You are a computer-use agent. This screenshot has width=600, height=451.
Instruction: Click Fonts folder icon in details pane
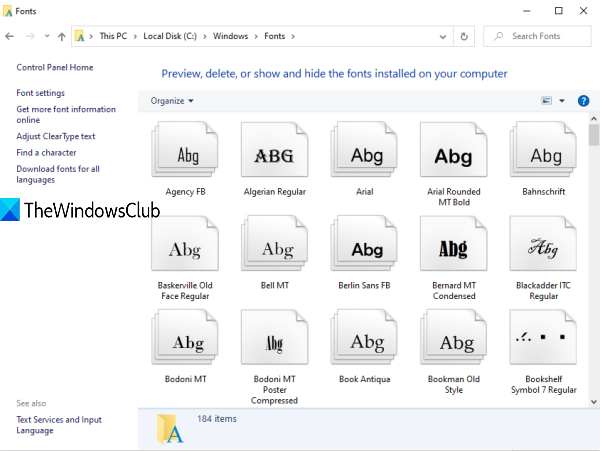[x=170, y=429]
